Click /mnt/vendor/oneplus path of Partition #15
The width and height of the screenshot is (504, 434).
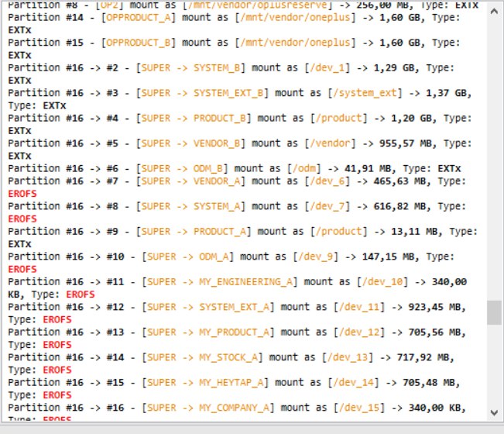coord(296,43)
